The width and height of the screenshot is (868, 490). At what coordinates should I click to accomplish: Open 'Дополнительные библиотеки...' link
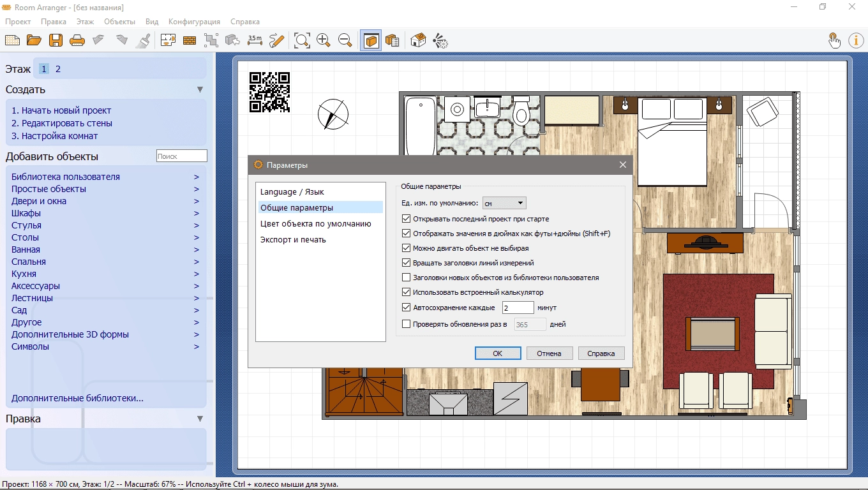(x=77, y=398)
